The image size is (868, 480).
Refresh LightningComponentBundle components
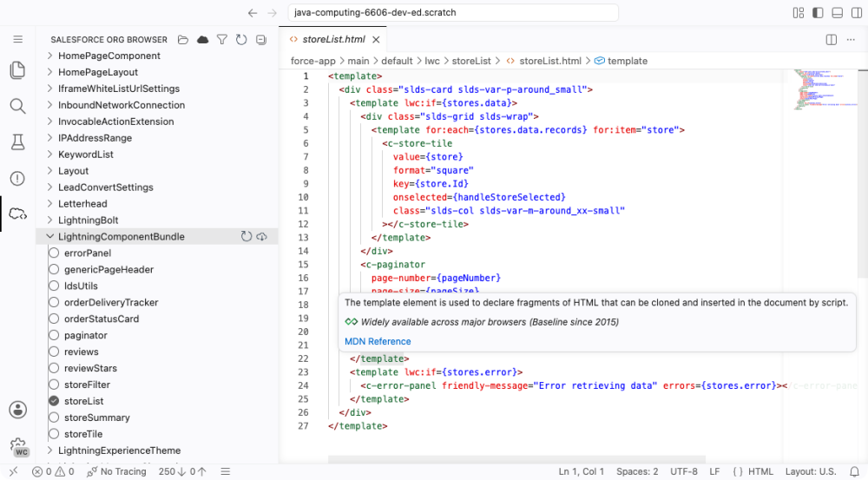pyautogui.click(x=247, y=236)
